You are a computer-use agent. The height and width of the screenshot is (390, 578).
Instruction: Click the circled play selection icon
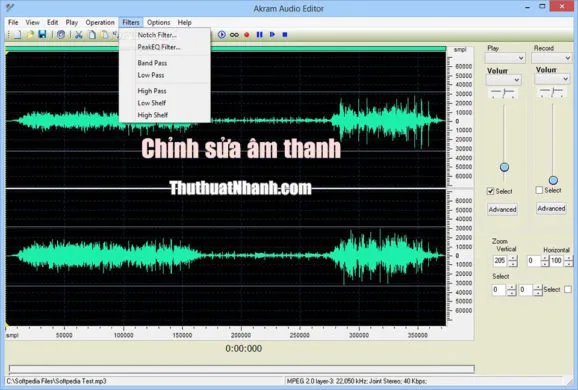coord(222,35)
